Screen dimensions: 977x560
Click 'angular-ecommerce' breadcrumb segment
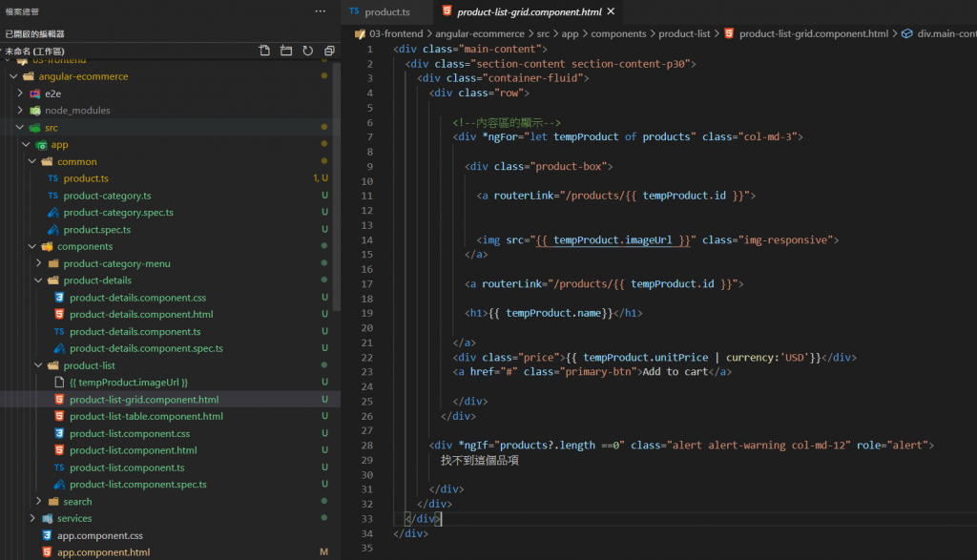point(481,33)
